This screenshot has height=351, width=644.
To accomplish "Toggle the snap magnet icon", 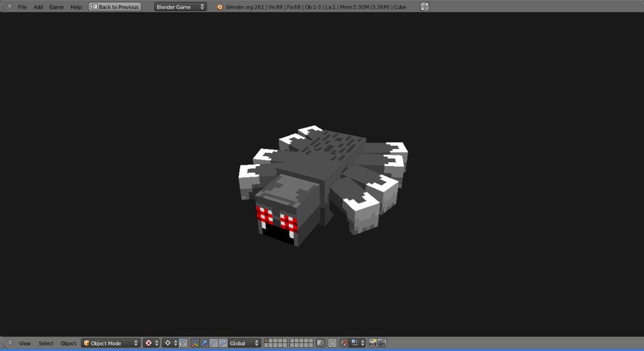I will coord(344,343).
